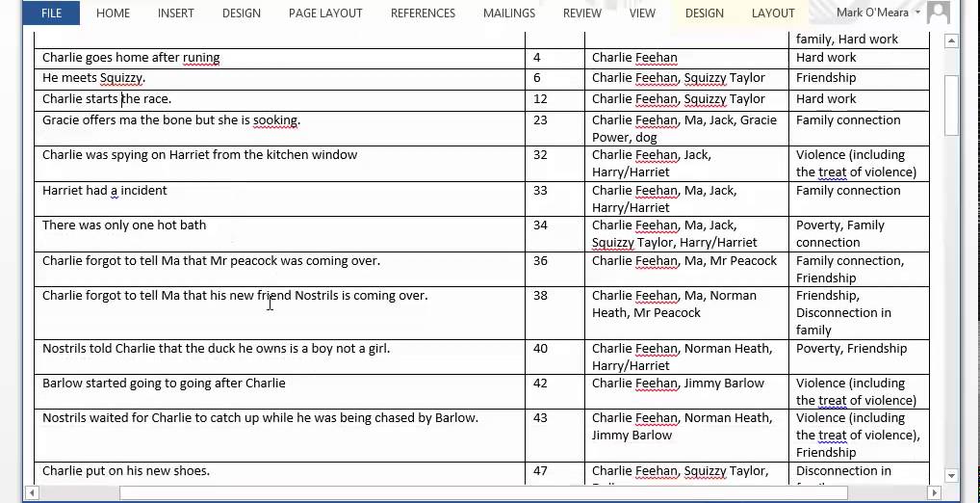Click page number cell 40
This screenshot has width=980, height=503.
[x=554, y=357]
